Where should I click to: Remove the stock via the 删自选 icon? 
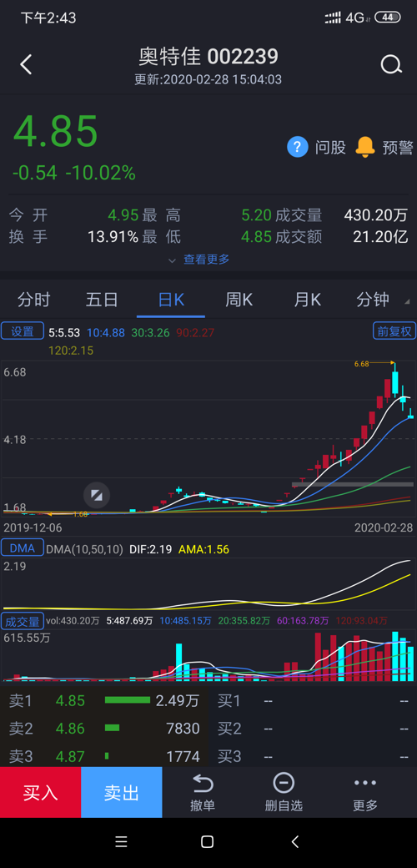(284, 783)
